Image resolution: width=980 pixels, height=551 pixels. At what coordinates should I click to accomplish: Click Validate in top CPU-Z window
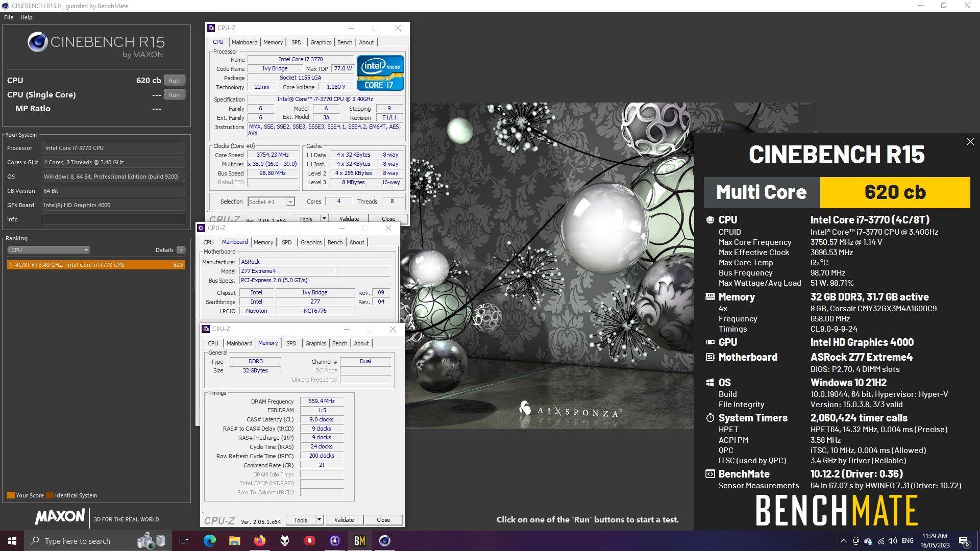pyautogui.click(x=349, y=219)
